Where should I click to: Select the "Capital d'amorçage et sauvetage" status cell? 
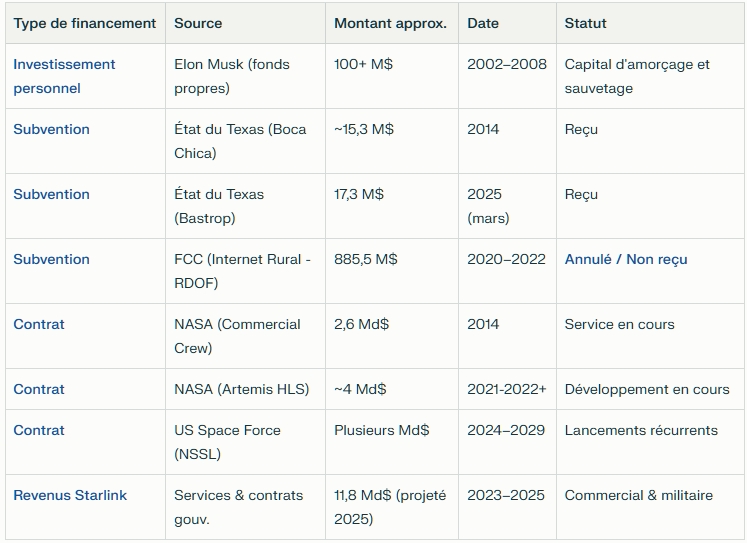click(x=637, y=76)
